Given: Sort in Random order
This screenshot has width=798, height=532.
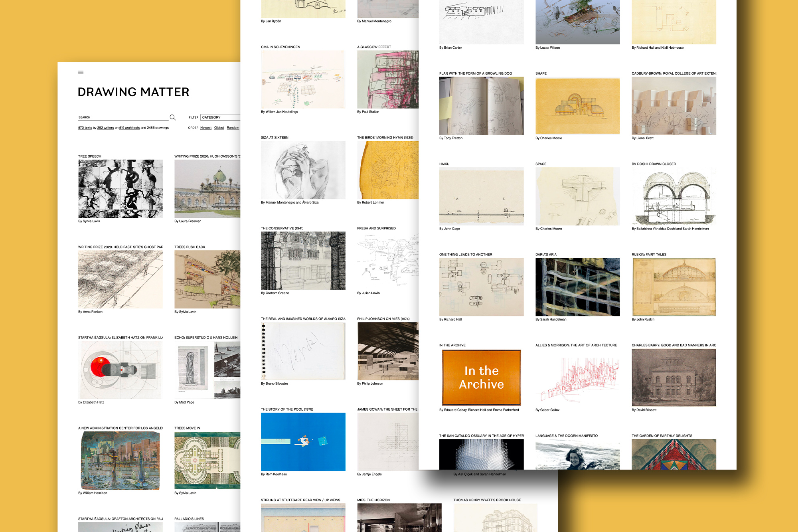Looking at the screenshot, I should [x=233, y=128].
